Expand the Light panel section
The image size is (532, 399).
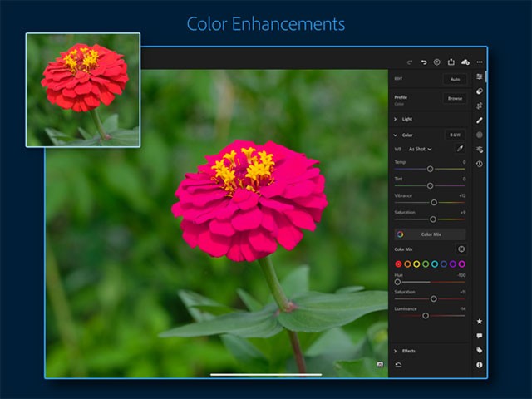[396, 119]
